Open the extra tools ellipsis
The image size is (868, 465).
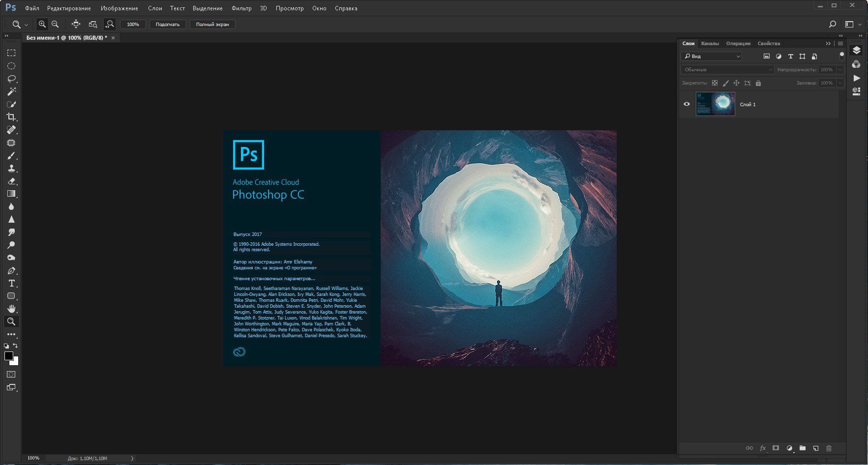click(11, 334)
